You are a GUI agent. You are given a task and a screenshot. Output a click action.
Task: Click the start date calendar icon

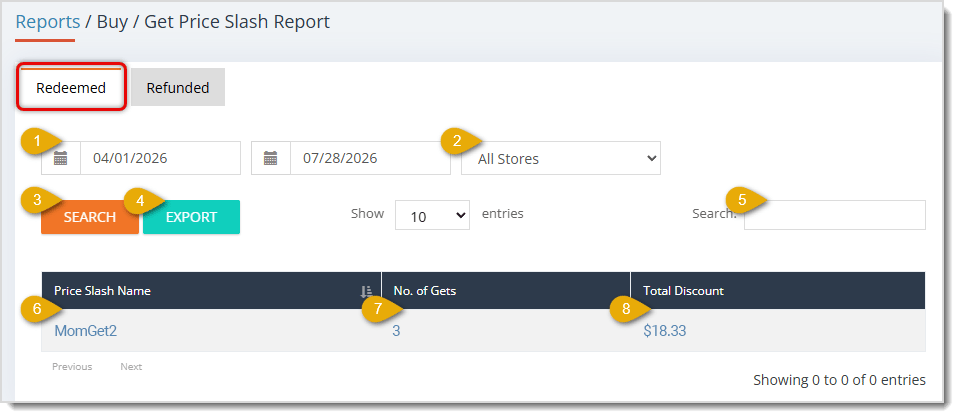61,159
